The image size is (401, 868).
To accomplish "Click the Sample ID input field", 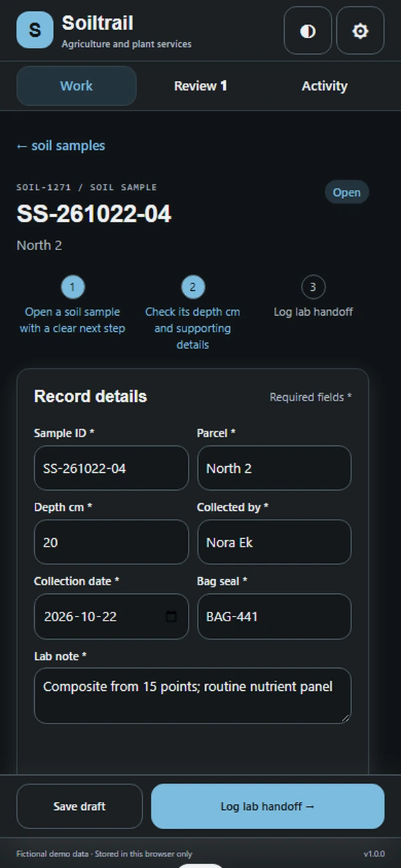I will [112, 468].
